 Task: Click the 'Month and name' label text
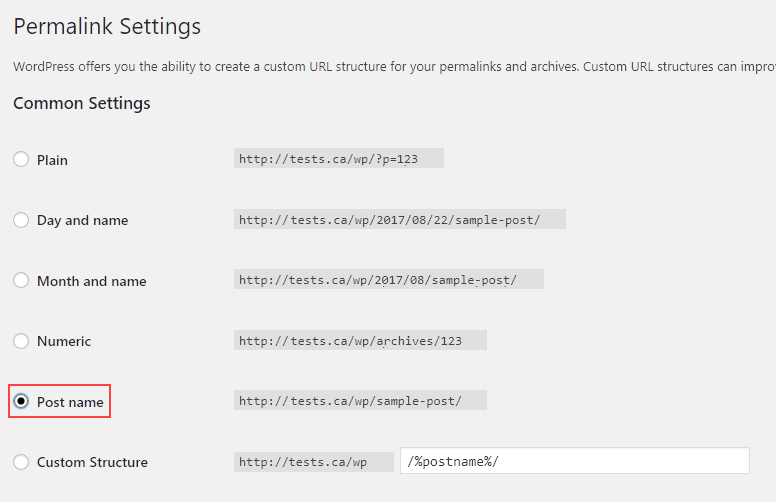pos(92,281)
